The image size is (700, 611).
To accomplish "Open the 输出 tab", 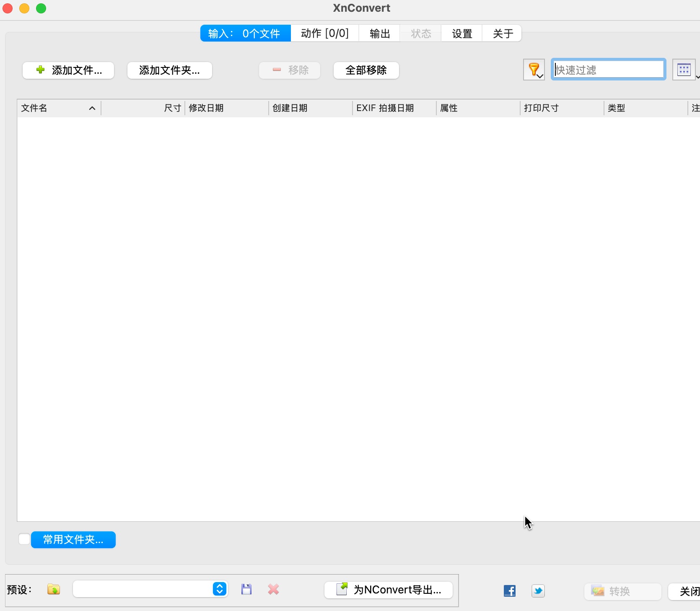I will (x=380, y=33).
